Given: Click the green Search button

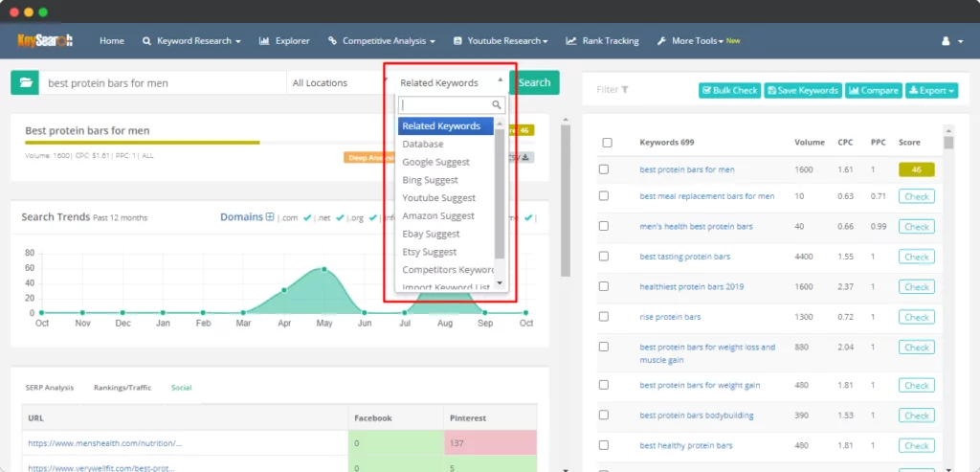Looking at the screenshot, I should coord(534,82).
